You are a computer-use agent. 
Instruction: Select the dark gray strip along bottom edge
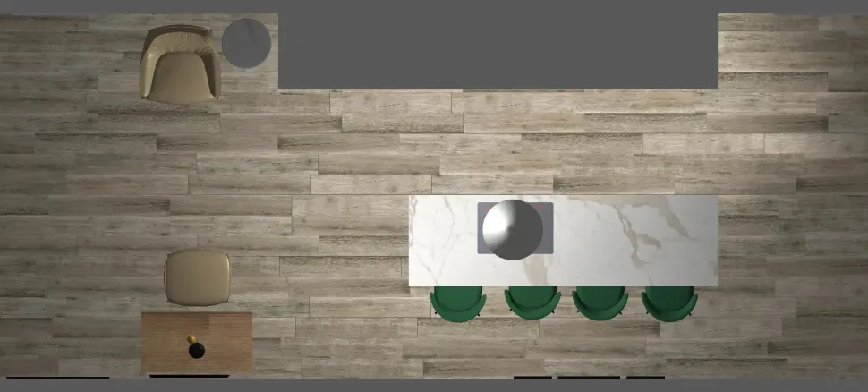coord(434,385)
